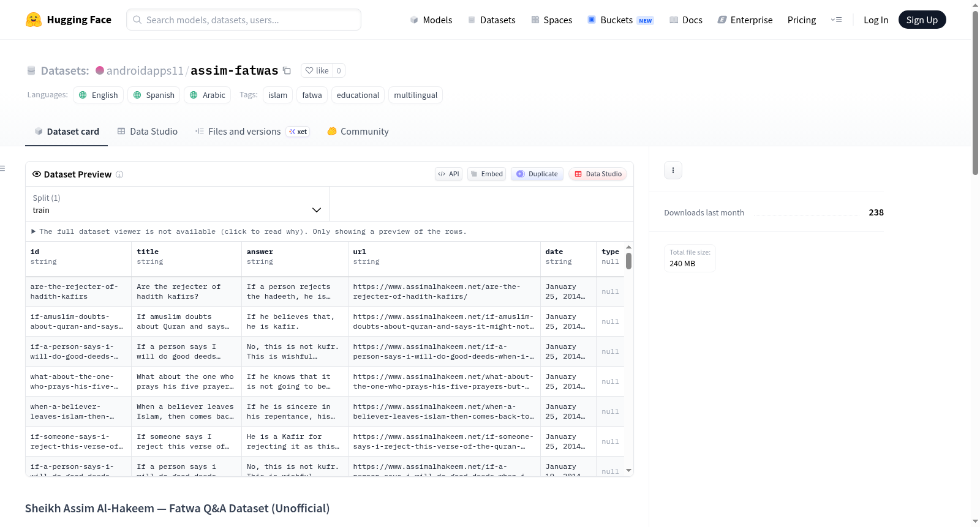This screenshot has width=980, height=527.
Task: Switch to the Dataset card tab
Action: point(66,132)
